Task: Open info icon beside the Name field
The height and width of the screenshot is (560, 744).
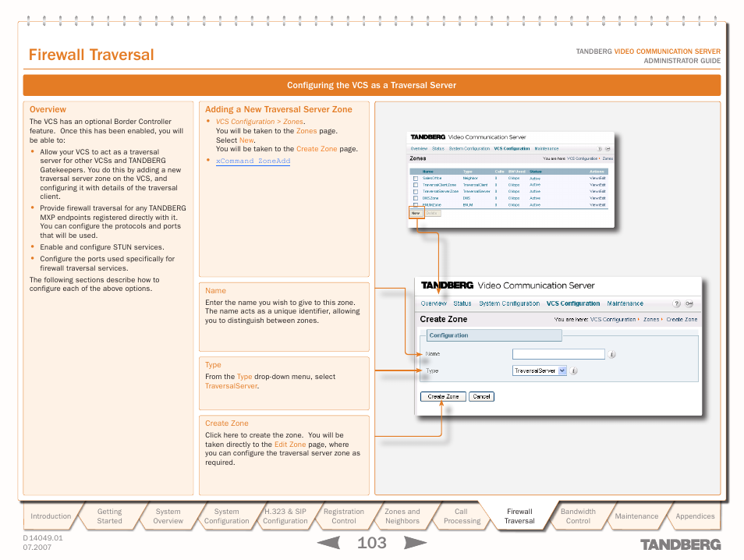Action: pyautogui.click(x=611, y=354)
